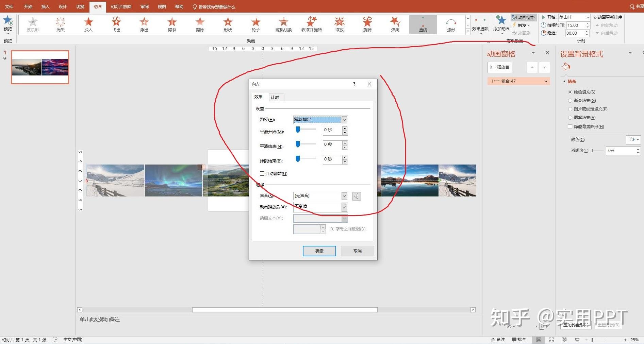Image resolution: width=644 pixels, height=344 pixels.
Task: Click the 取消 (Cancel) button
Action: (357, 251)
